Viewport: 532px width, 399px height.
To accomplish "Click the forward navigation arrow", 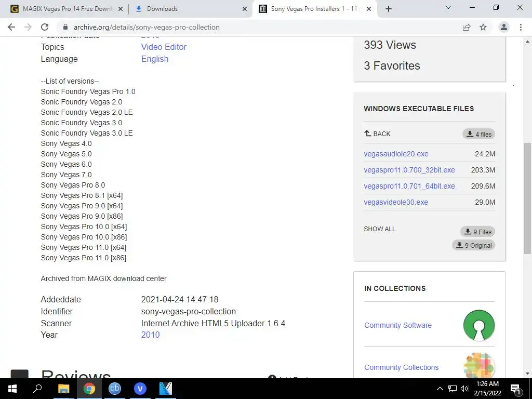I will (28, 27).
